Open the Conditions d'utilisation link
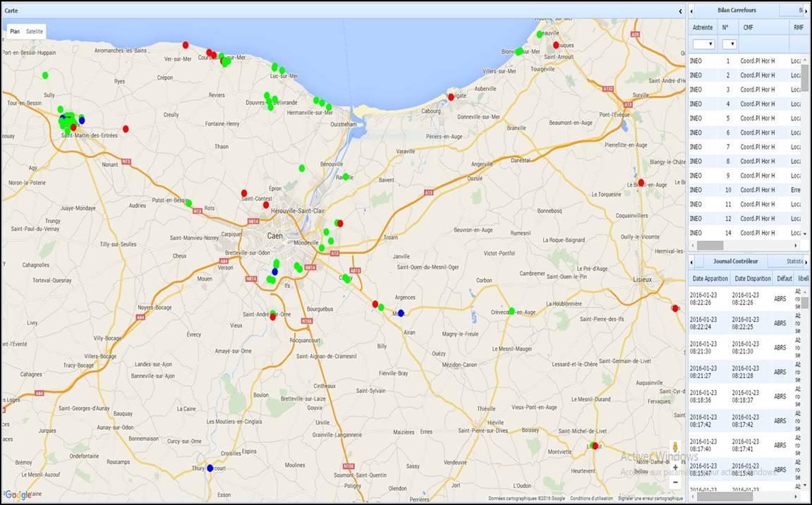This screenshot has width=812, height=505. coord(591,498)
